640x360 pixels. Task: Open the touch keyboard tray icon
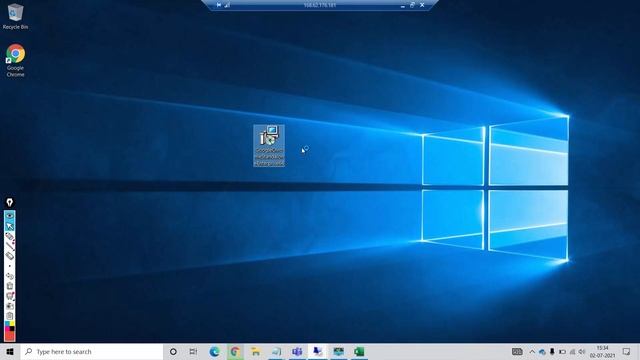(x=517, y=351)
